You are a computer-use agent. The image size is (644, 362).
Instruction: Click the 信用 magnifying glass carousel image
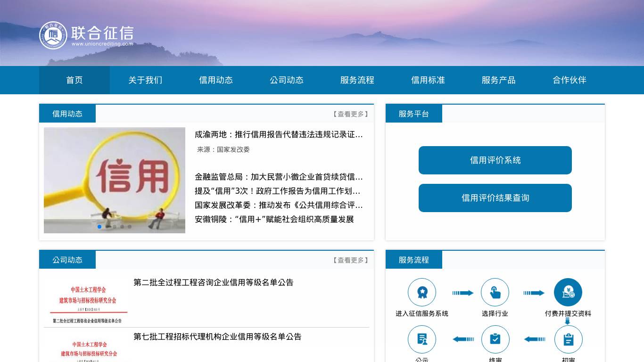[115, 180]
